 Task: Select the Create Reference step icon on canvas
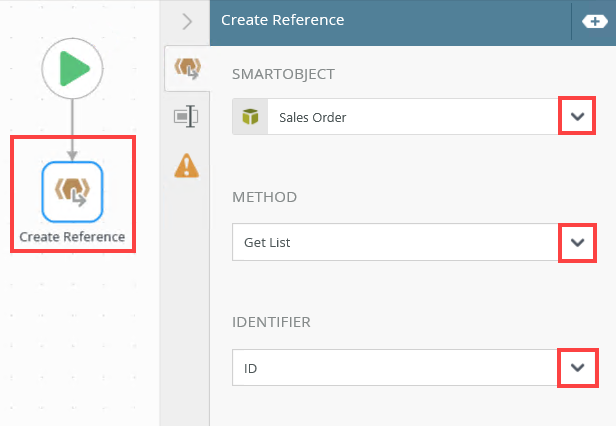click(72, 190)
